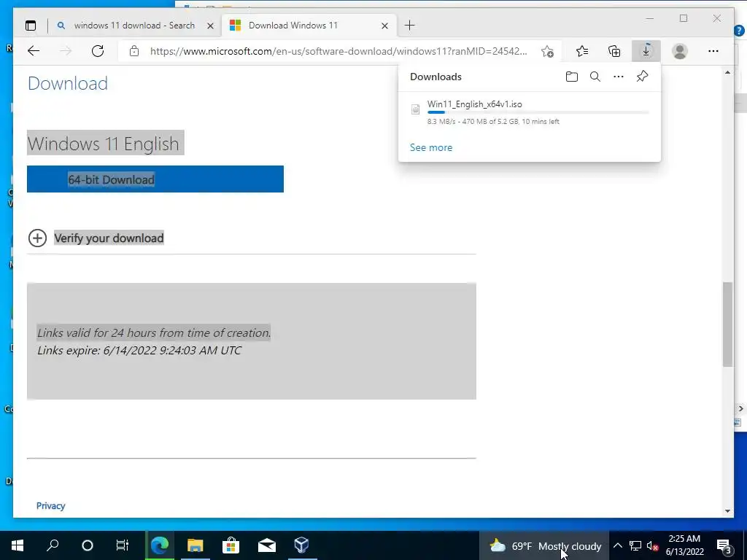The height and width of the screenshot is (560, 747).
Task: Open Task View
Action: point(123,545)
